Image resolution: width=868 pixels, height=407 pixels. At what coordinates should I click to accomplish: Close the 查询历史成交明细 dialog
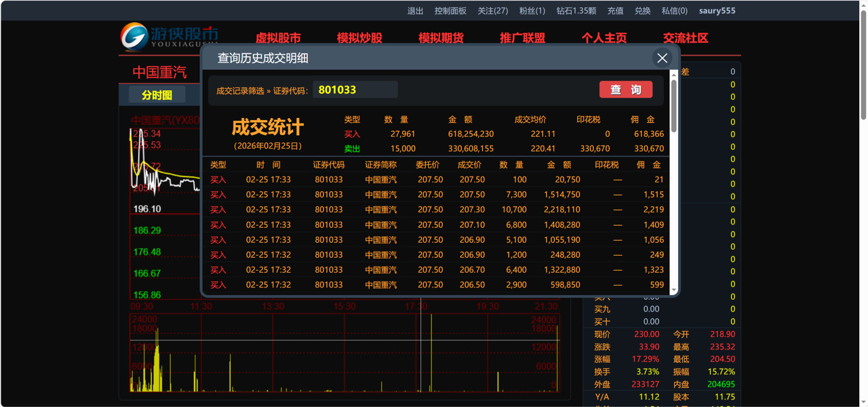[662, 58]
